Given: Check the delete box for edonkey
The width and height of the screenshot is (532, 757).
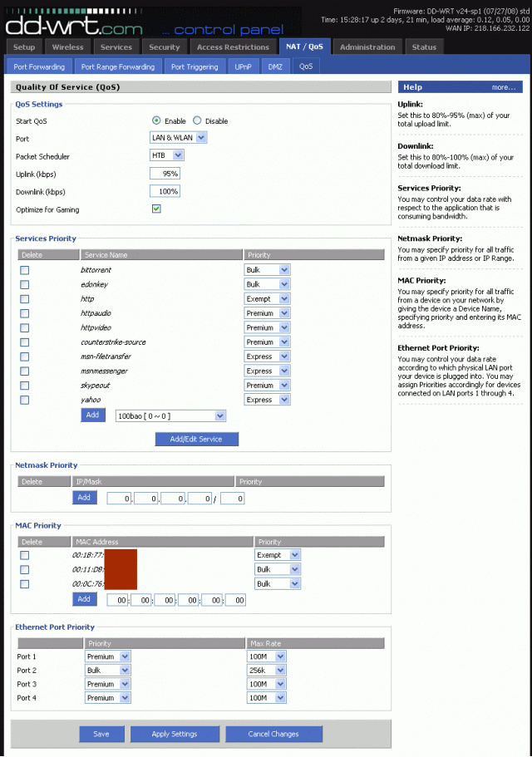Looking at the screenshot, I should (25, 285).
